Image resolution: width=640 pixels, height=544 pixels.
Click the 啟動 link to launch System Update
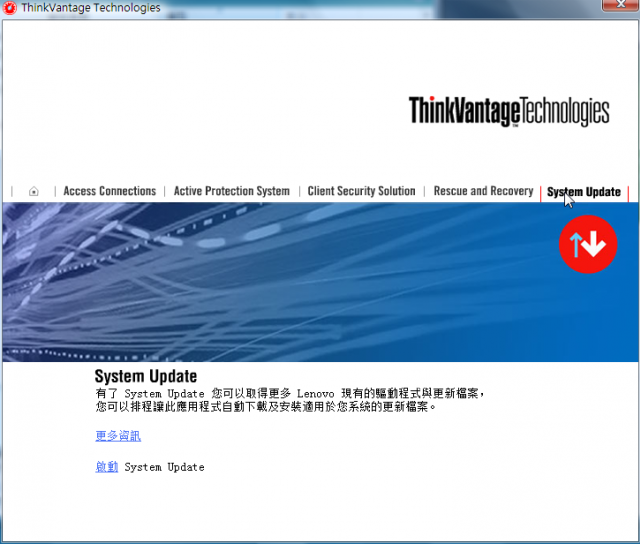[x=107, y=467]
